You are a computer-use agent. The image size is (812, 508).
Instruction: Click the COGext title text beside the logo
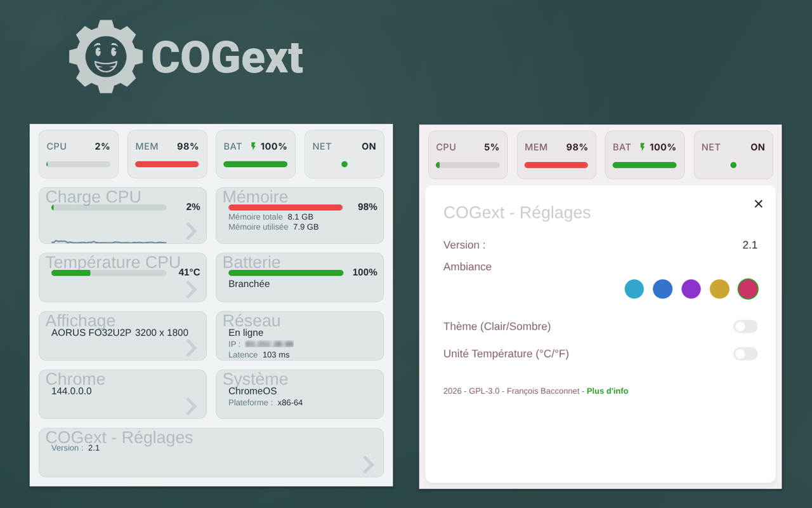(x=227, y=58)
